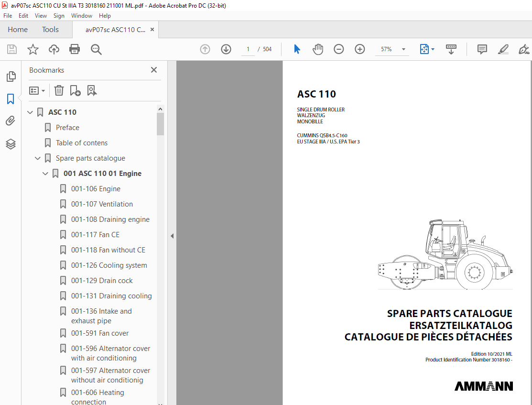This screenshot has width=532, height=405.
Task: Open the File menu
Action: pos(8,16)
